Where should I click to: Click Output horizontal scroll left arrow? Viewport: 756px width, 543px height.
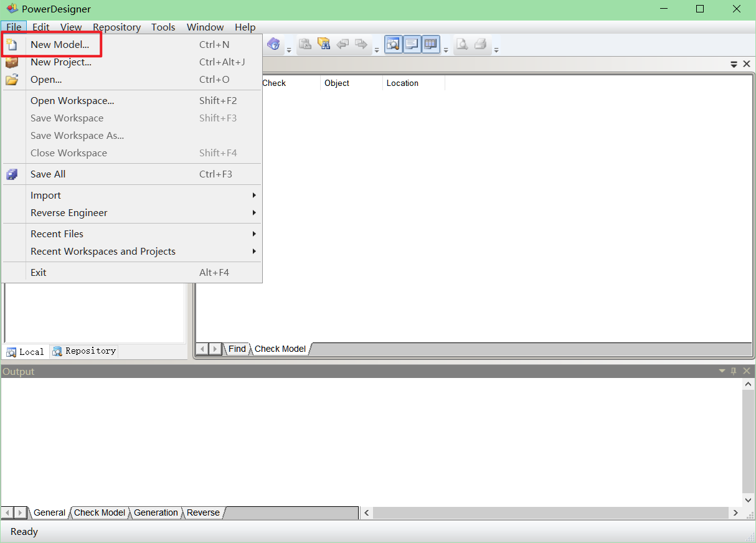coord(367,512)
